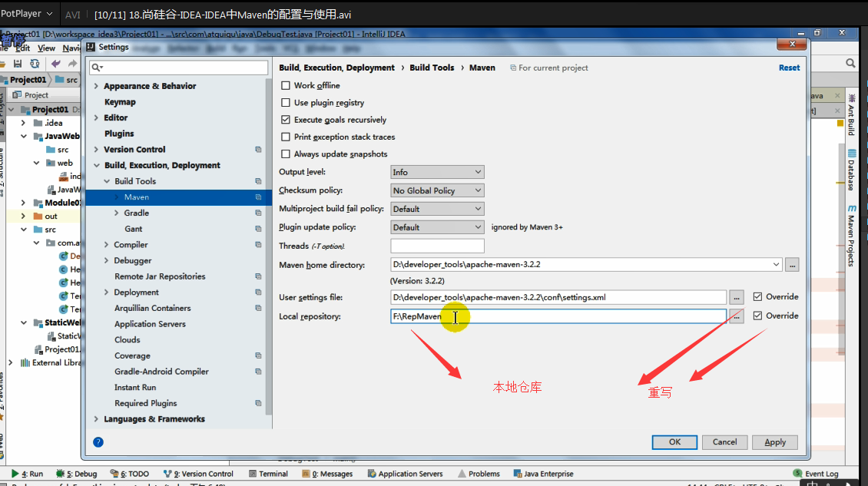
Task: Open the Terminal tool window
Action: (269, 474)
